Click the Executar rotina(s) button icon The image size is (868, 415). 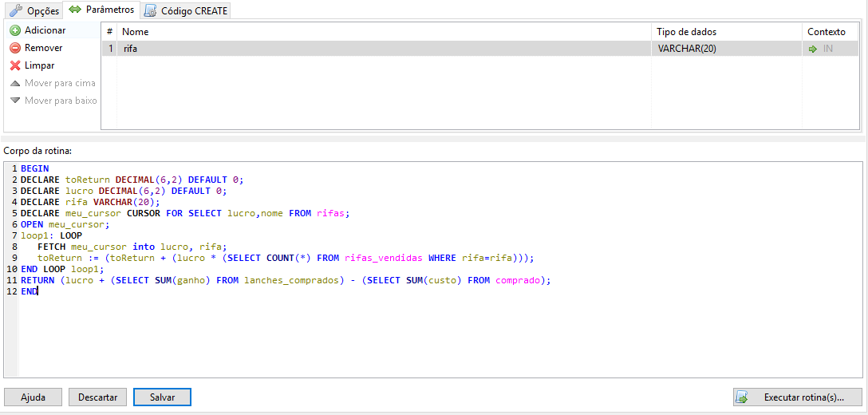pos(742,397)
